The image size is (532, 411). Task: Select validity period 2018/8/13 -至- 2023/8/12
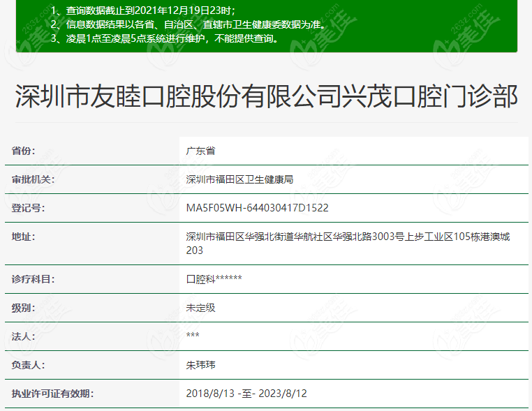tap(246, 394)
